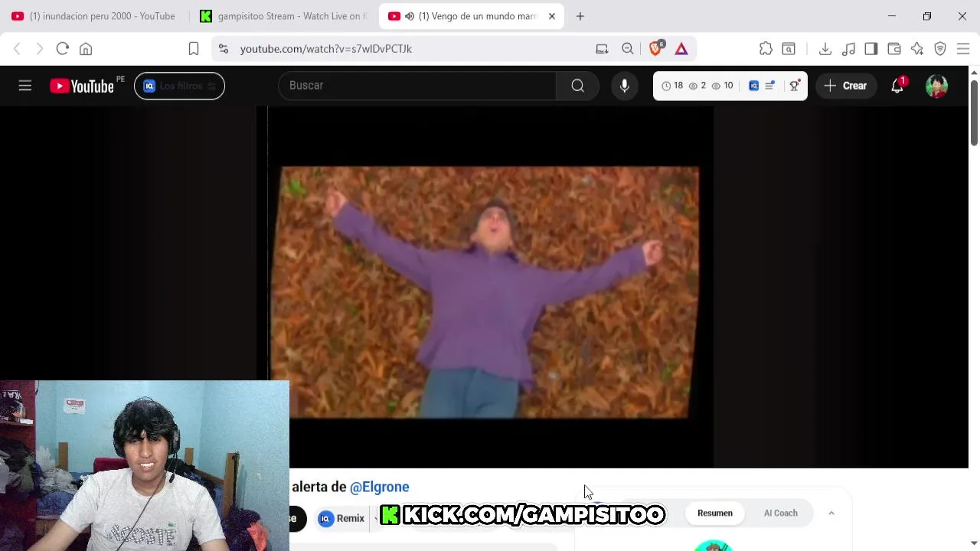Viewport: 980px width, 551px height.
Task: Open Leo AI sparkle icon
Action: point(917,49)
